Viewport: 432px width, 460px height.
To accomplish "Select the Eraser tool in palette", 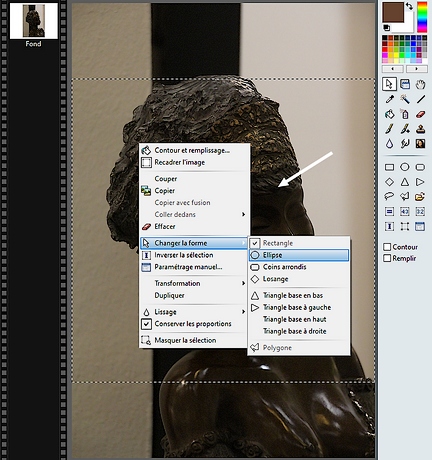I will click(x=420, y=114).
